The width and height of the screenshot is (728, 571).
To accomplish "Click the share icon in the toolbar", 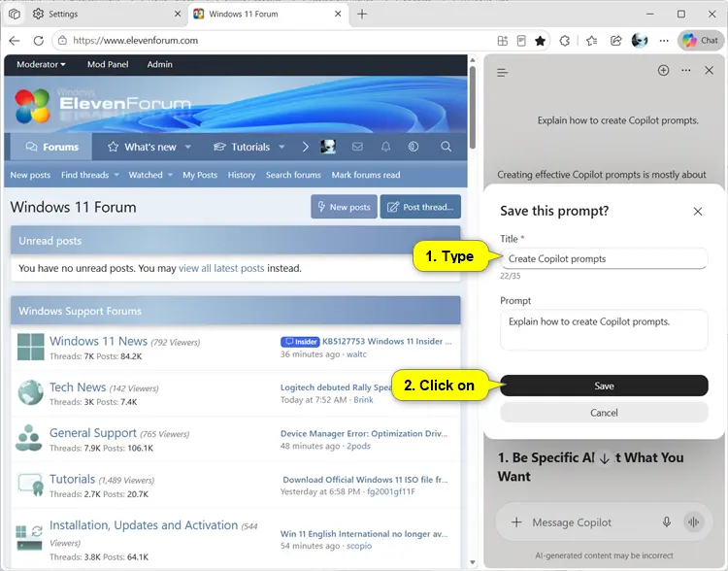I will 616,41.
